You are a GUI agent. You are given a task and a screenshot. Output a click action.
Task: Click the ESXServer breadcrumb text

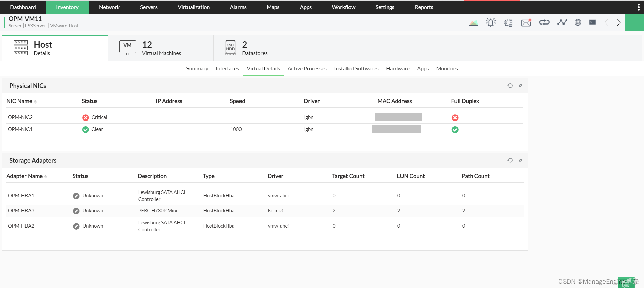click(x=35, y=26)
